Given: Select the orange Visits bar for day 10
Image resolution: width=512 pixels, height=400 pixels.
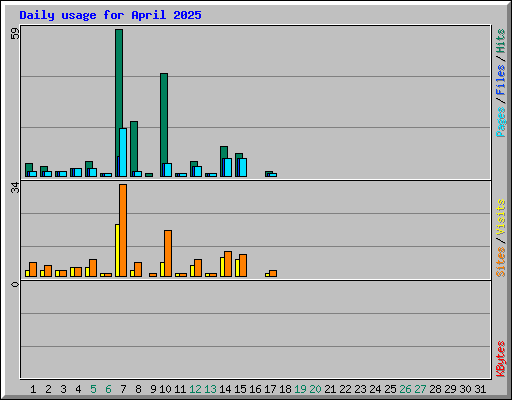Looking at the screenshot, I should (168, 253).
